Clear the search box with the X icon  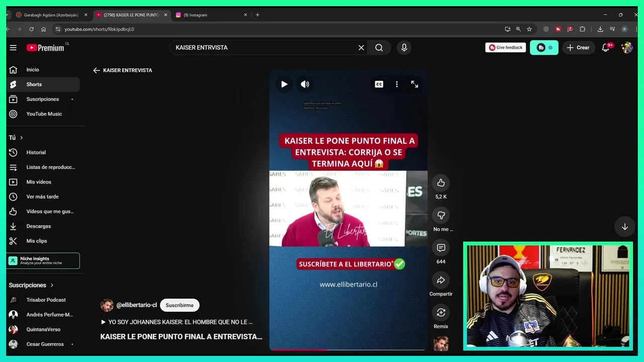coord(361,47)
